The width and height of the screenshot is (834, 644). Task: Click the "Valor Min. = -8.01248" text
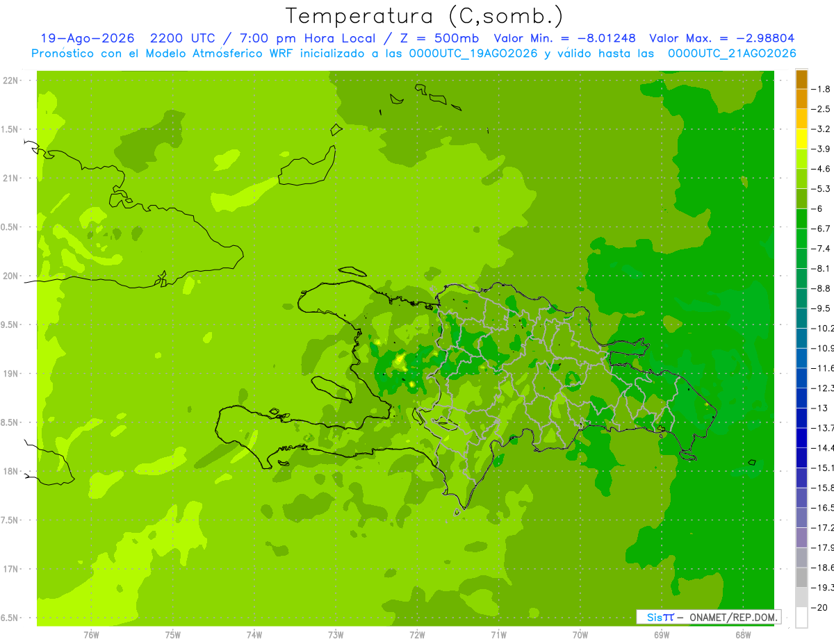click(x=564, y=38)
